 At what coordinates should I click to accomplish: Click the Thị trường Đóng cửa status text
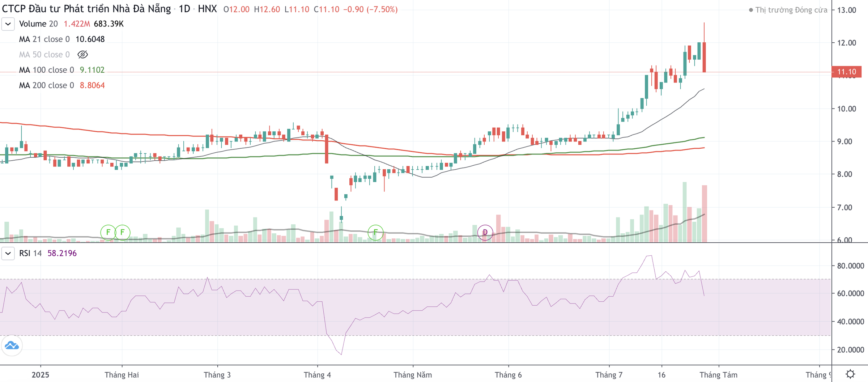[x=791, y=10]
